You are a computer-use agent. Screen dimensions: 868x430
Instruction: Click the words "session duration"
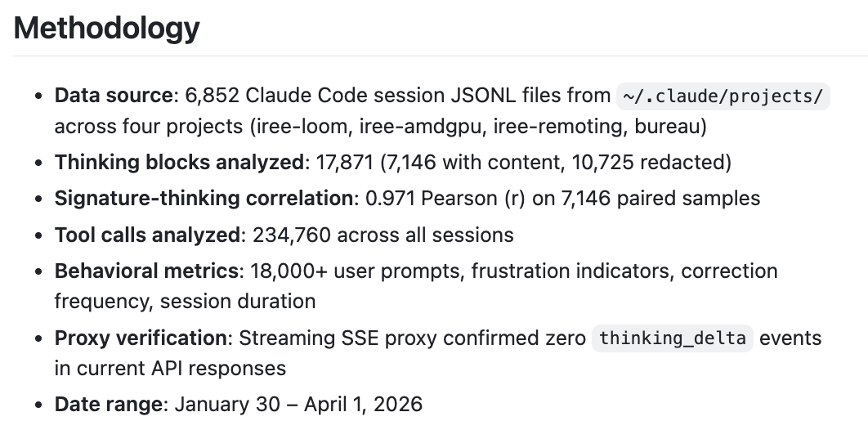coord(238,301)
